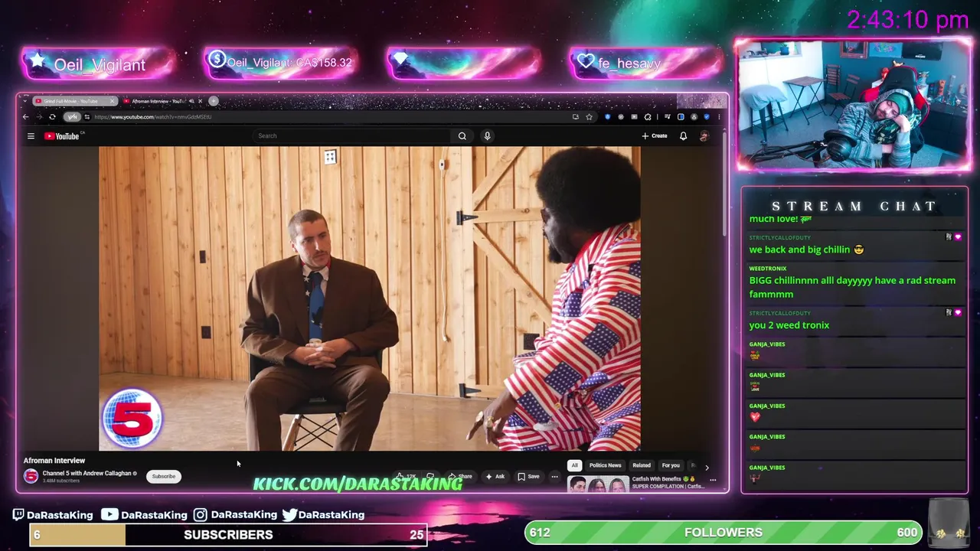980x551 pixels.
Task: Click the Create button
Action: 655,135
